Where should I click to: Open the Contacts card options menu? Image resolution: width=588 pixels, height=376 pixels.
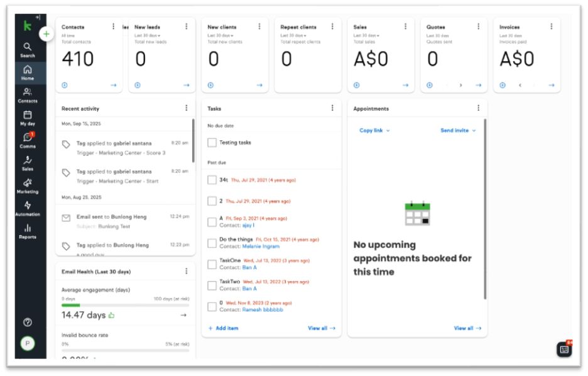pyautogui.click(x=113, y=26)
